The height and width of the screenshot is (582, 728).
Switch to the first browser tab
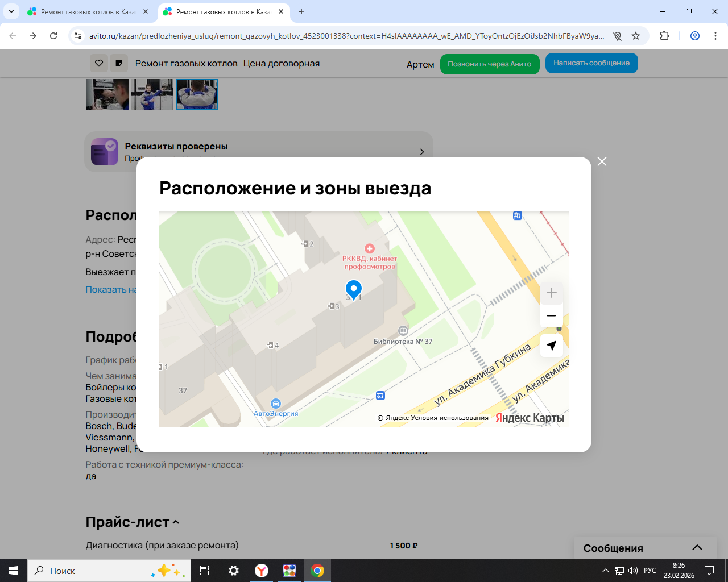point(87,11)
